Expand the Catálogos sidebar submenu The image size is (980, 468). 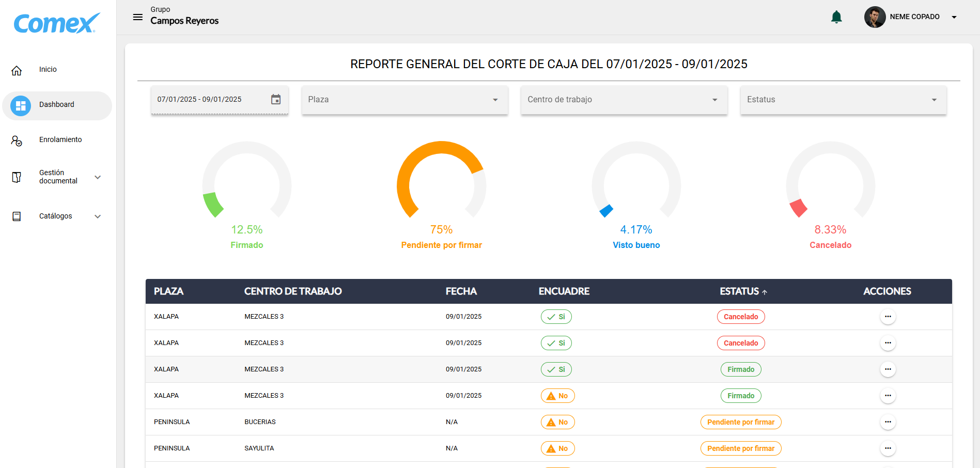pyautogui.click(x=98, y=216)
